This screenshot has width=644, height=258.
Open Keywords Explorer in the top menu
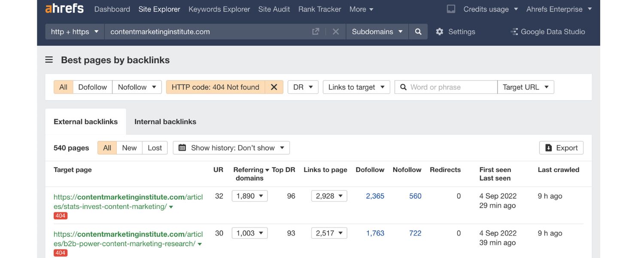(219, 9)
